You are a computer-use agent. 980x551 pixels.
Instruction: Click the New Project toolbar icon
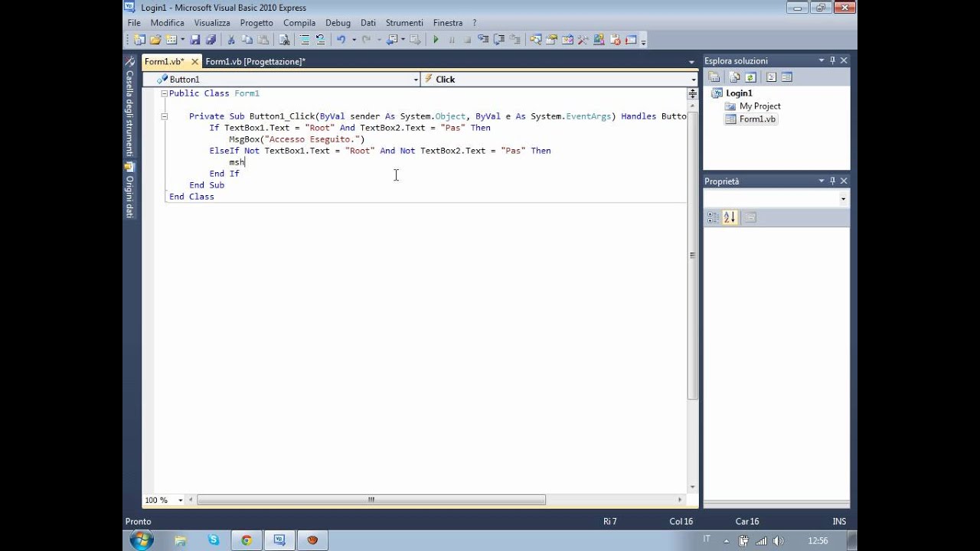click(x=139, y=40)
